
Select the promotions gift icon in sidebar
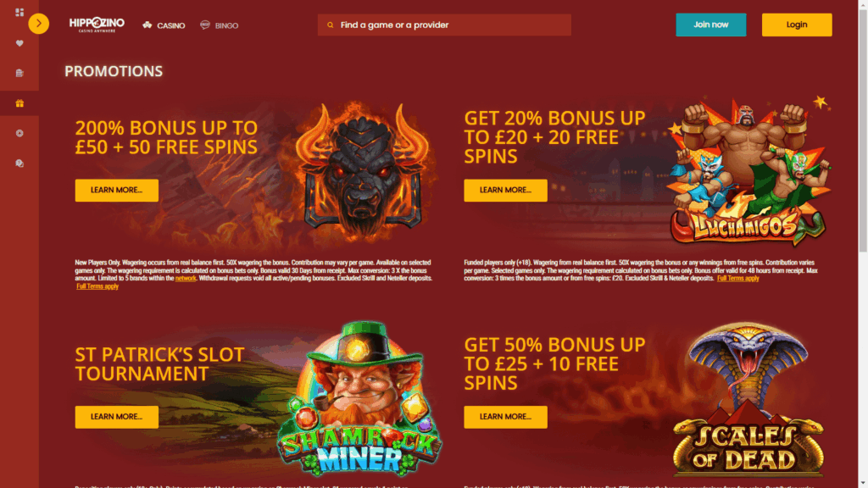(x=19, y=103)
